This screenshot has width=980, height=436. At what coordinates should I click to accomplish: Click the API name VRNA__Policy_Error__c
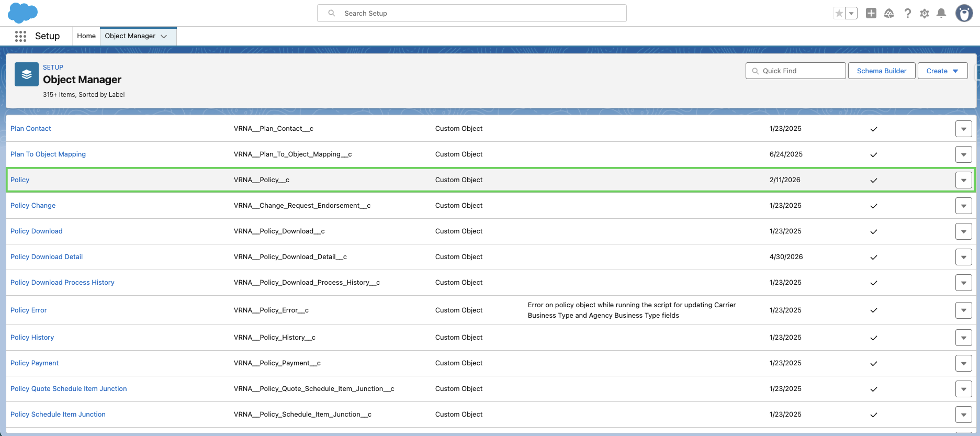(271, 310)
